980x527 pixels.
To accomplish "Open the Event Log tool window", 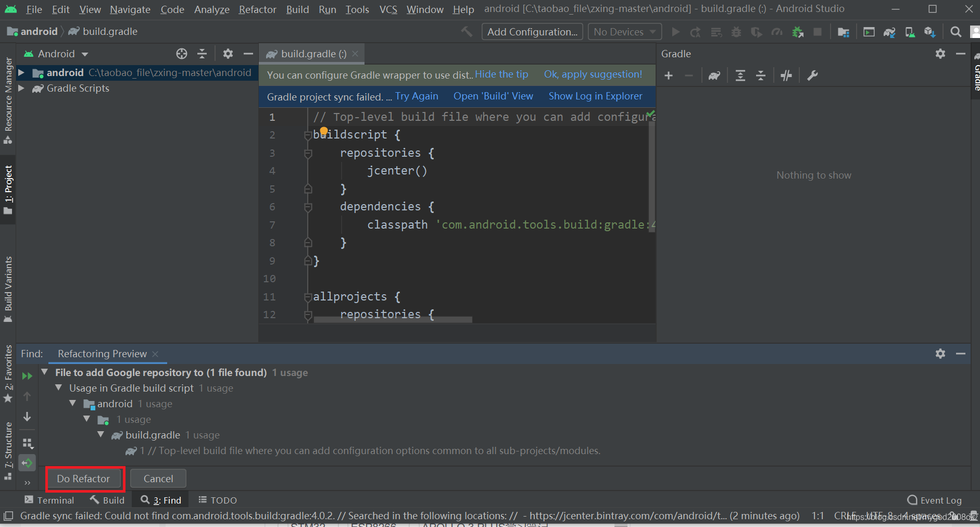I will click(x=934, y=500).
